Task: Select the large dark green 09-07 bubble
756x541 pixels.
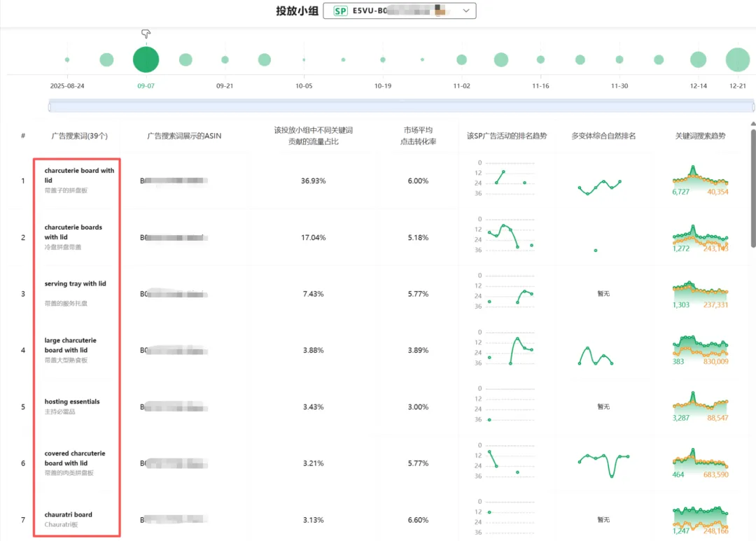Action: click(x=146, y=59)
